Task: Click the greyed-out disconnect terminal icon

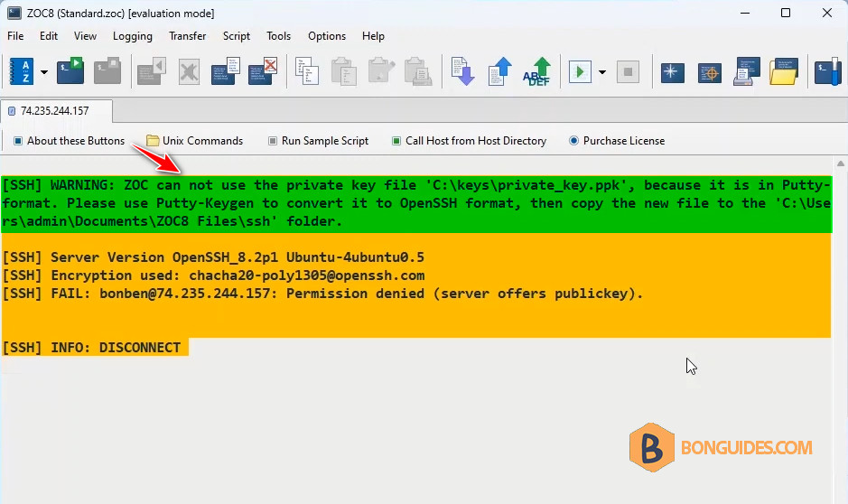Action: [x=107, y=70]
